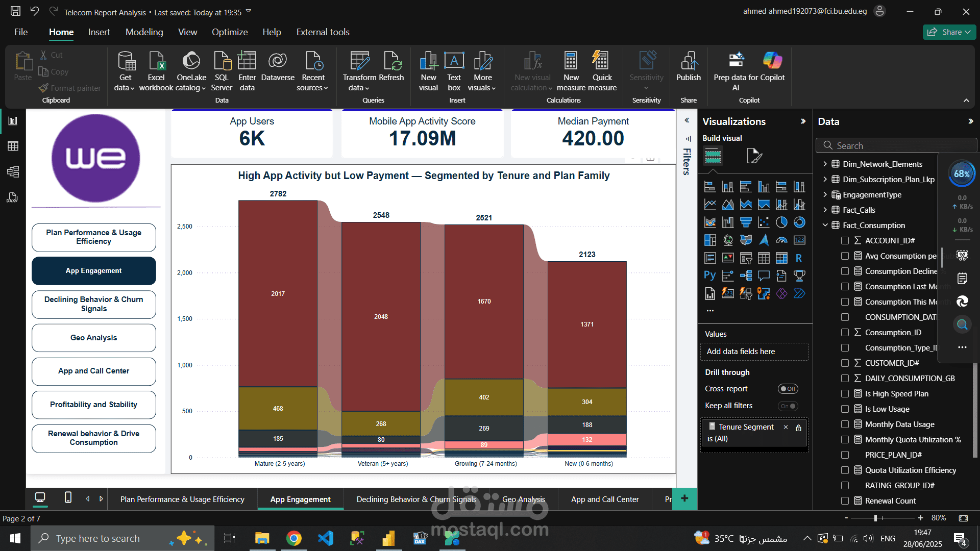980x551 pixels.
Task: Open DAX query view icon
Action: tap(13, 197)
